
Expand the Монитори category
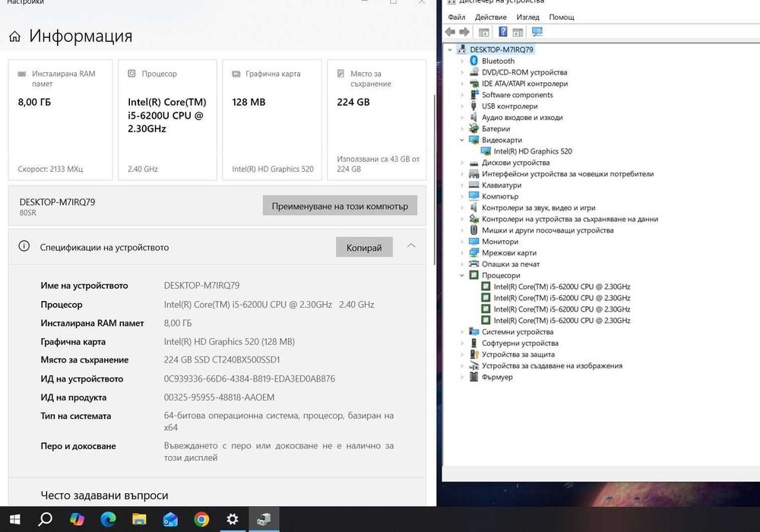click(x=462, y=241)
